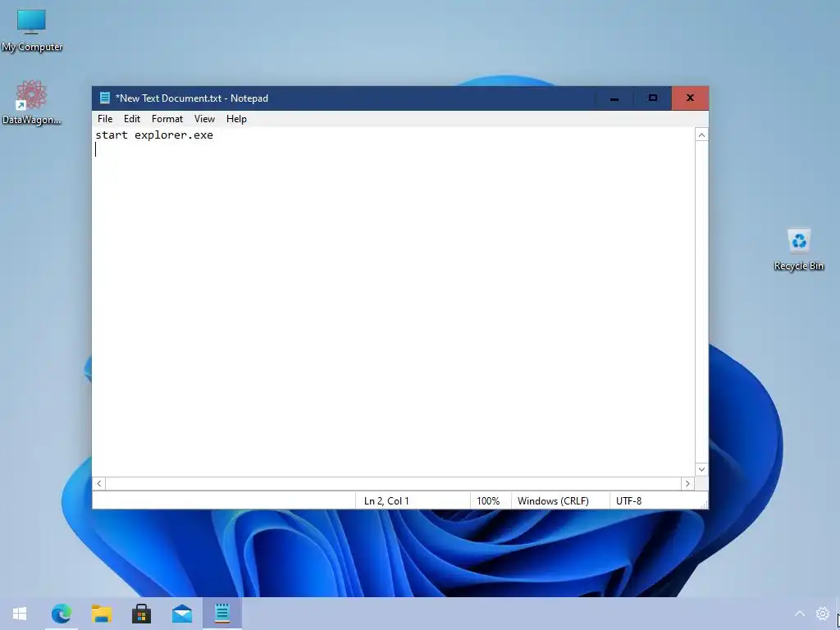840x630 pixels.
Task: Open the Windows Start button
Action: pos(20,614)
